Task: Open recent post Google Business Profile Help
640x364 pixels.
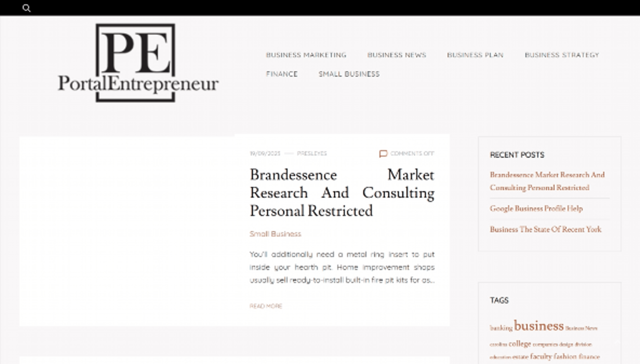Action: (536, 208)
